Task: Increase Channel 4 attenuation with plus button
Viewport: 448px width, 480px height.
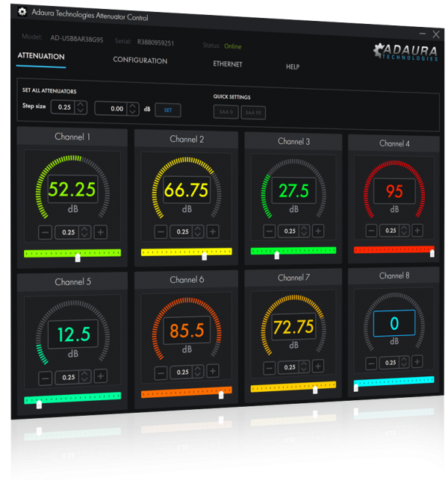Action: click(x=417, y=230)
